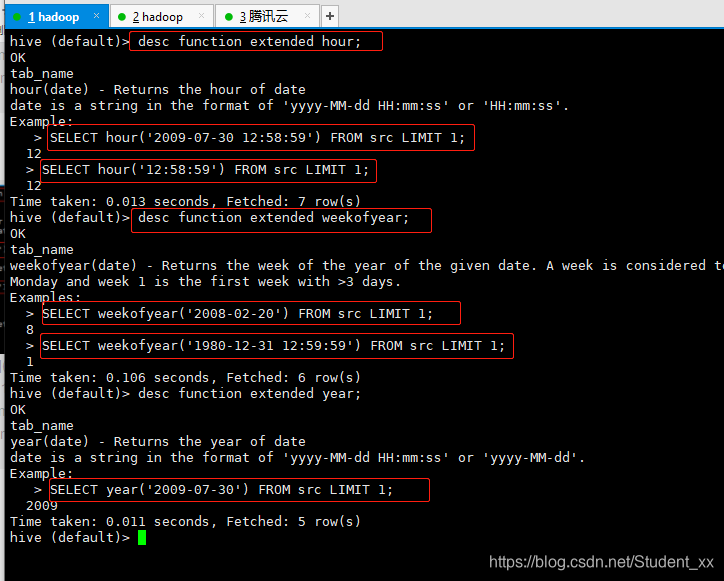Viewport: 724px width, 581px height.
Task: Click 'desc function extended weekofyear;' command
Action: click(x=273, y=218)
